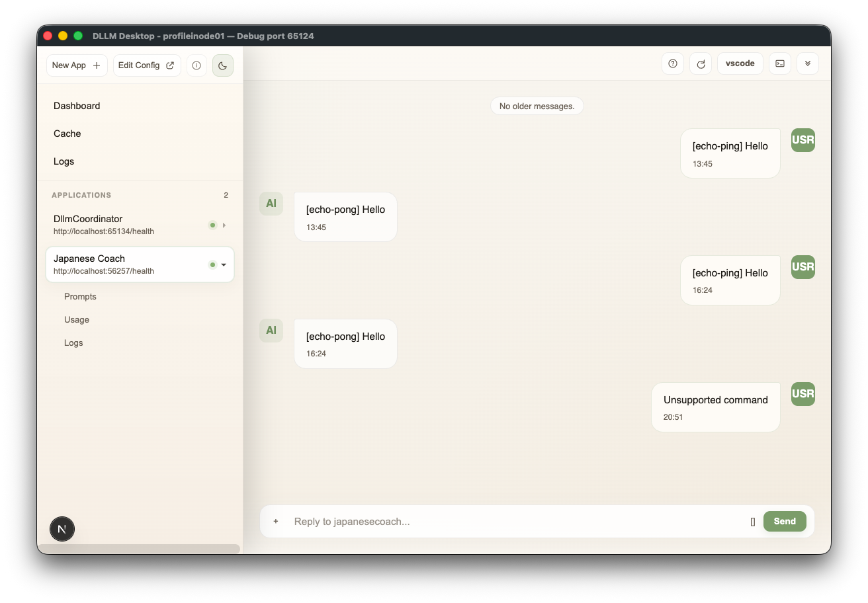The image size is (868, 603).
Task: Select the Japanese Coach application
Action: (140, 264)
